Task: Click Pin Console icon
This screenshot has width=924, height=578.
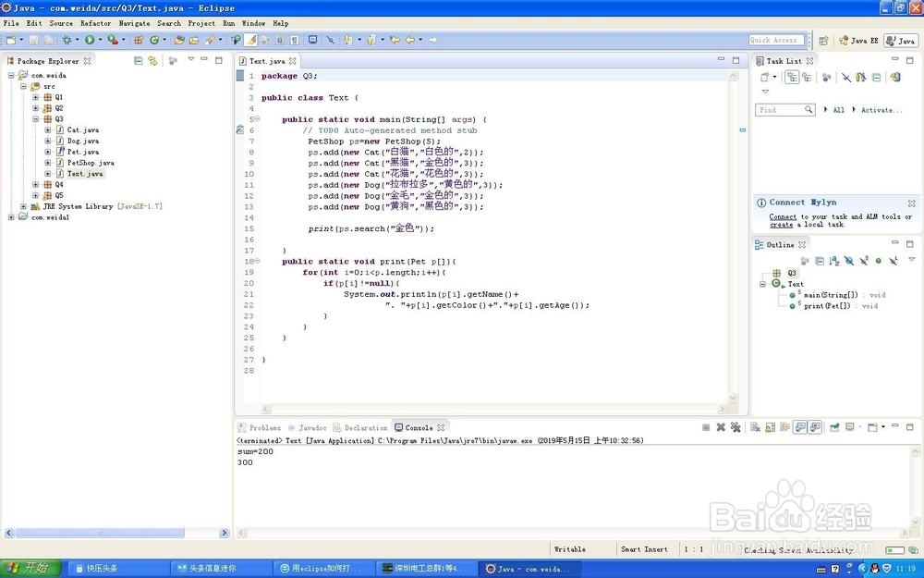Action: click(x=834, y=427)
